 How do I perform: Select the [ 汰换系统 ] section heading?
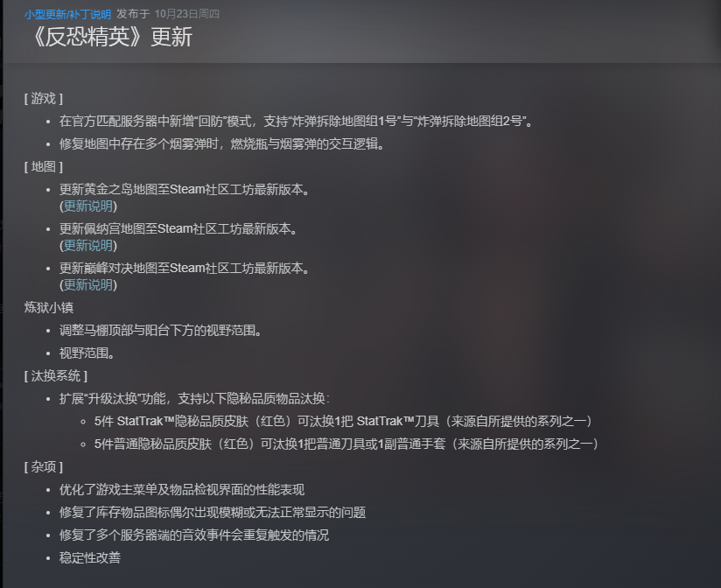point(56,376)
